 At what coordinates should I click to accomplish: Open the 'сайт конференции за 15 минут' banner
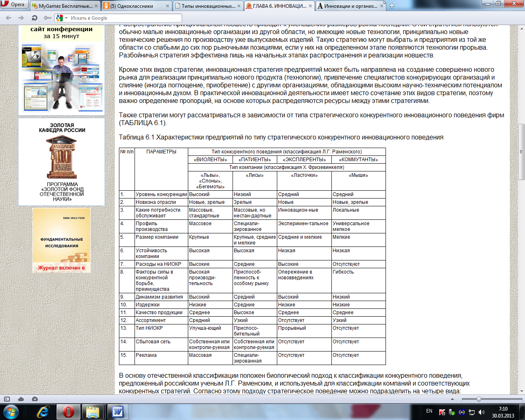click(62, 71)
